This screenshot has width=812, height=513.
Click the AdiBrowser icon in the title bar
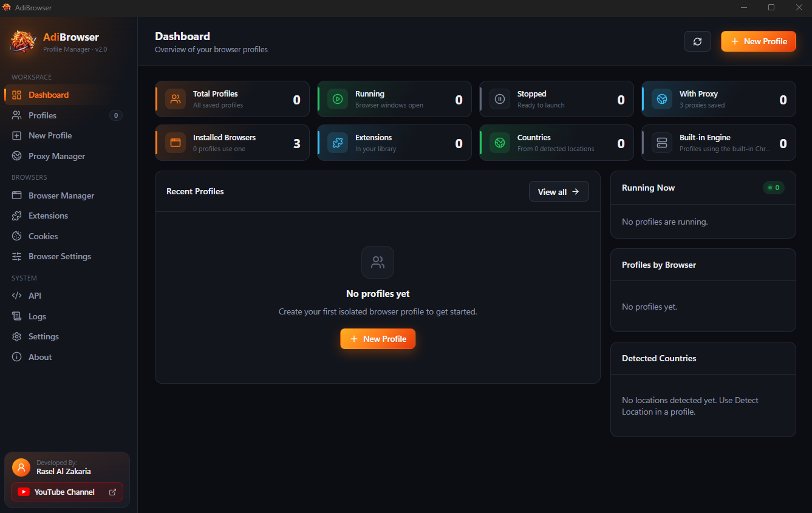(x=7, y=8)
